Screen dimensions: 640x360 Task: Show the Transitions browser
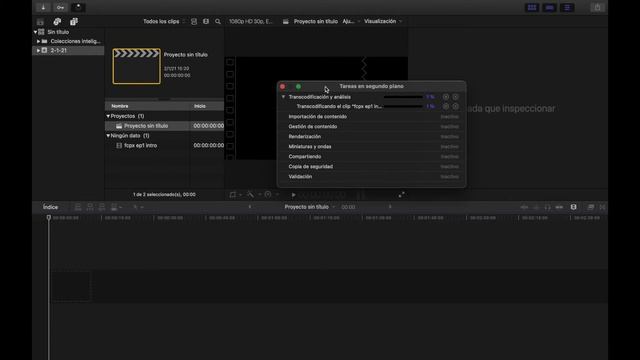[602, 207]
